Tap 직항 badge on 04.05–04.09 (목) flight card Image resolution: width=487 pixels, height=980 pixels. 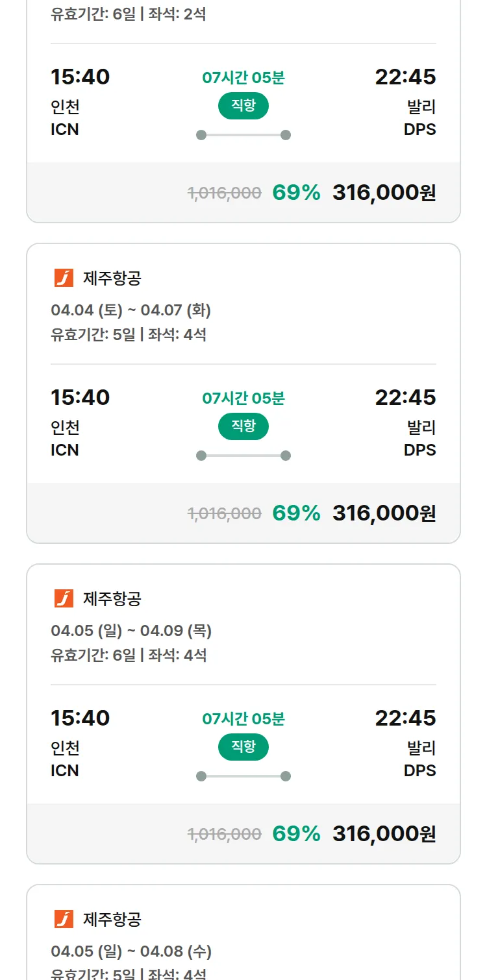pyautogui.click(x=243, y=747)
